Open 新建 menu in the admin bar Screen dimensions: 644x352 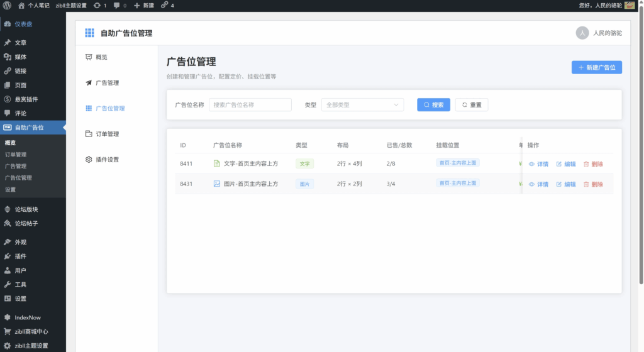144,5
